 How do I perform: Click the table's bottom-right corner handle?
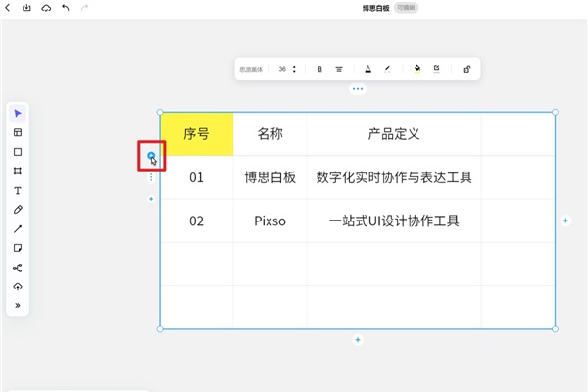coord(555,329)
